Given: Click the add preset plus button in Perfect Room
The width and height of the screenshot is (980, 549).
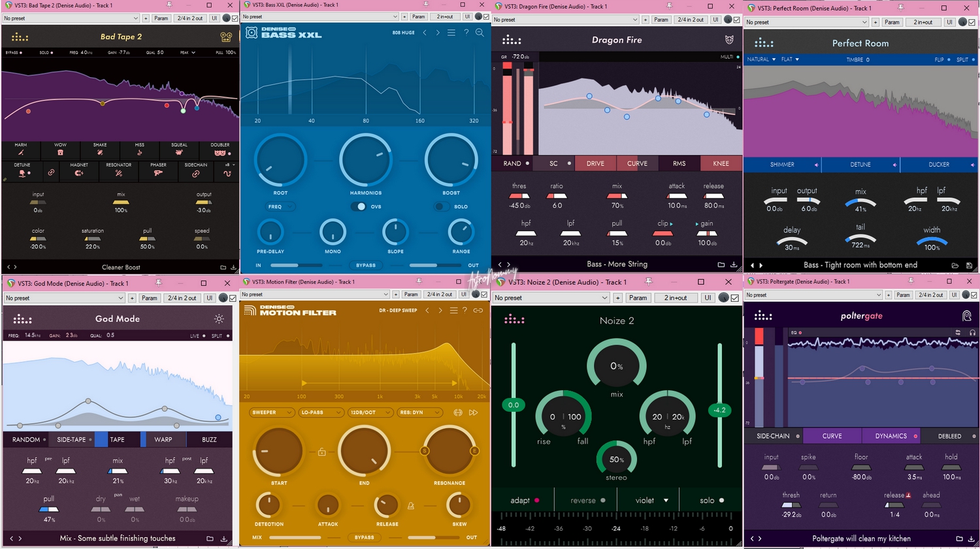Looking at the screenshot, I should click(x=875, y=22).
